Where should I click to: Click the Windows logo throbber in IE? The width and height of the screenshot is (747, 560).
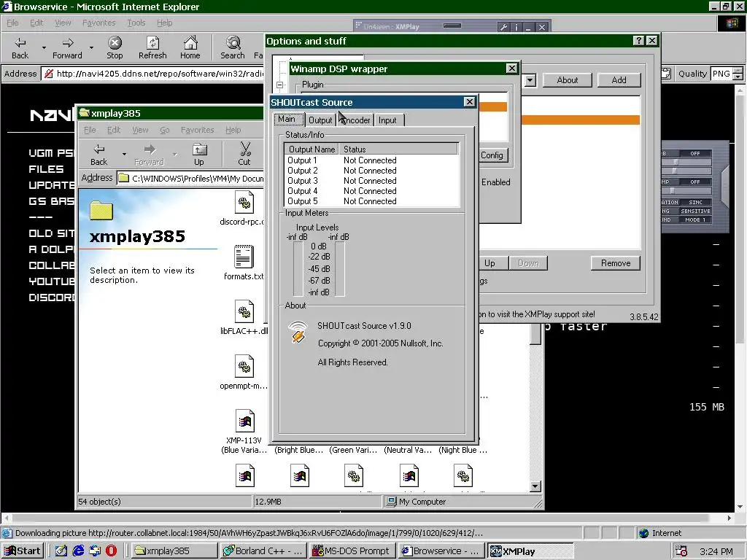(x=732, y=23)
